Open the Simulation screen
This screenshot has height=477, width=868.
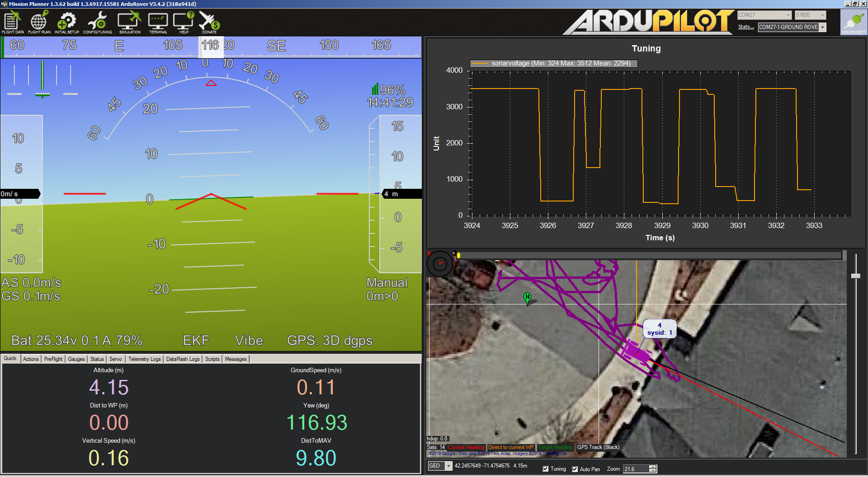[130, 23]
